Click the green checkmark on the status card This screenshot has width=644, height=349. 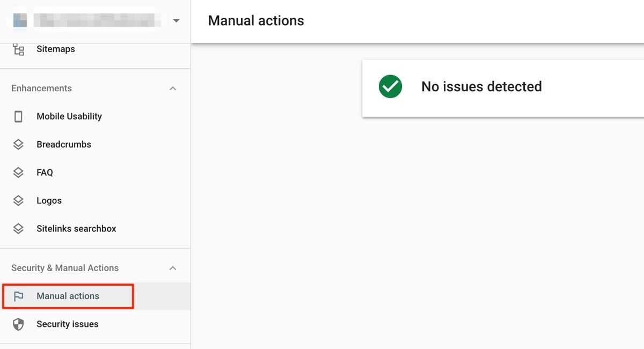390,86
